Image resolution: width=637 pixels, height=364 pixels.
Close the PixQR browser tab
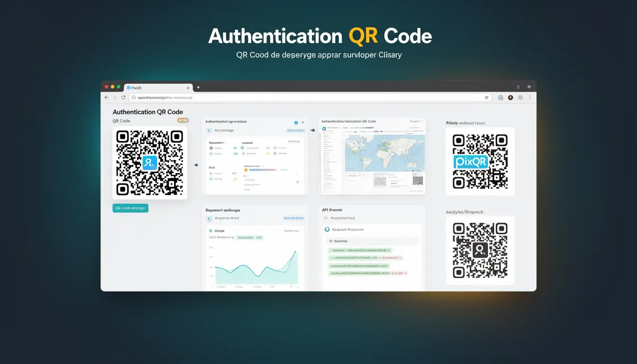(188, 88)
